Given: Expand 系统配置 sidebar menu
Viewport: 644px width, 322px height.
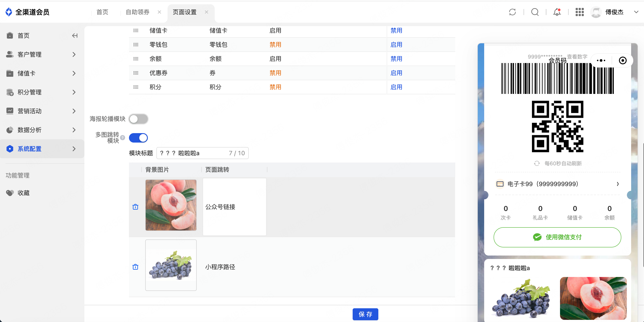Looking at the screenshot, I should coord(42,149).
